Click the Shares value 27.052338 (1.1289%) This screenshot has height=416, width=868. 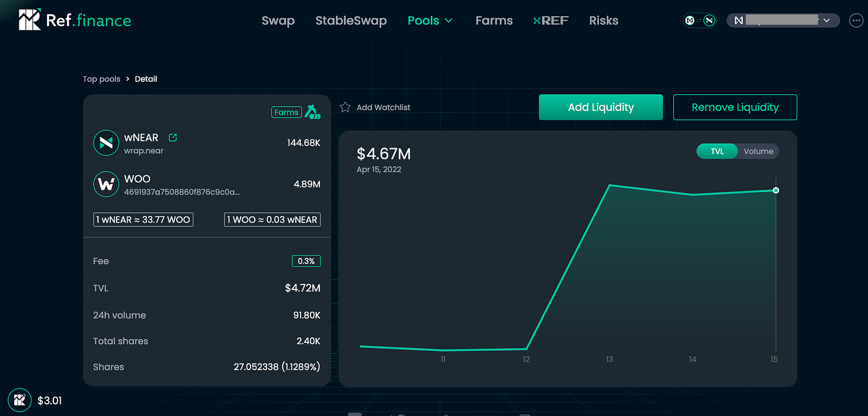(x=277, y=367)
